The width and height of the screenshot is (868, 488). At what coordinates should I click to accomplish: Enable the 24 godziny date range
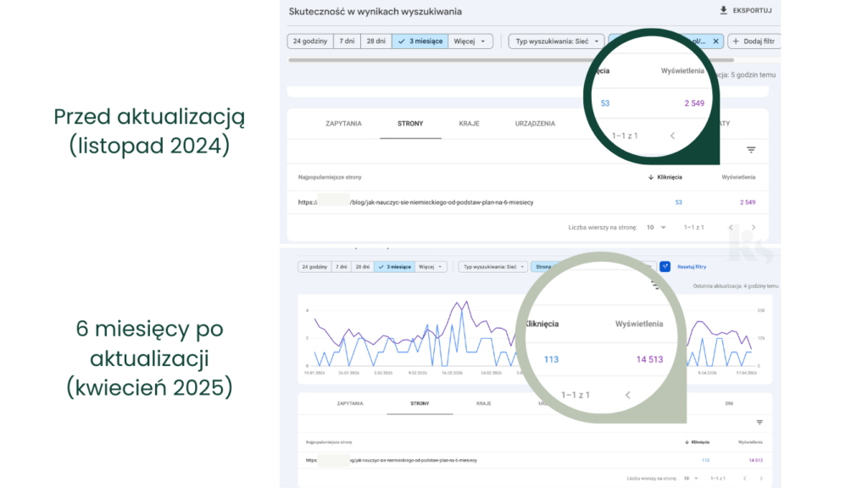click(x=310, y=41)
